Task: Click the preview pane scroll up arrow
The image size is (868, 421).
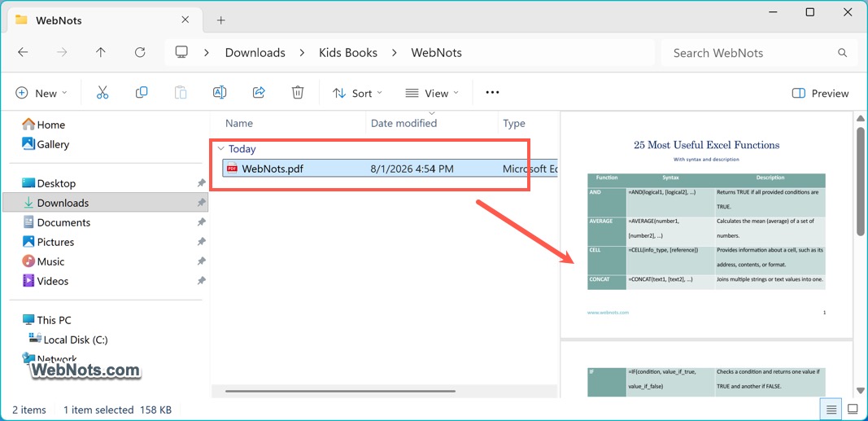Action: pos(860,118)
